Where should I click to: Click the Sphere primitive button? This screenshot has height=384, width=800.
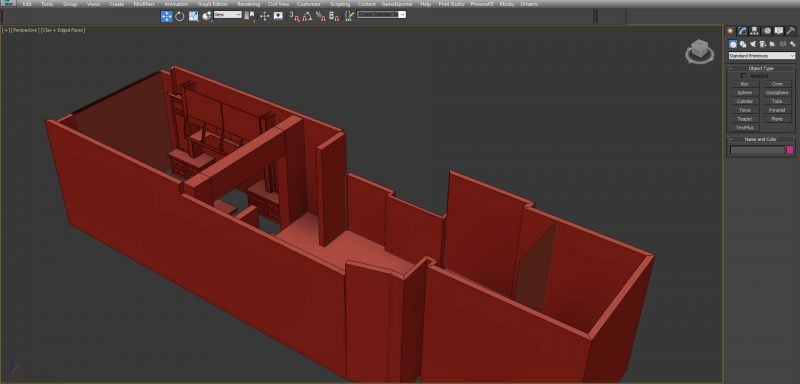coord(745,93)
